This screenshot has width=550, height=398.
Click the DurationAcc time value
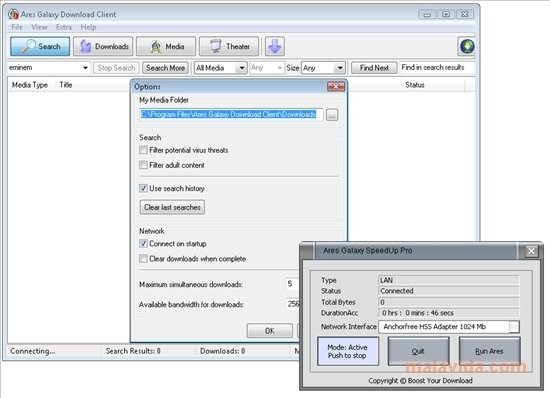point(449,313)
